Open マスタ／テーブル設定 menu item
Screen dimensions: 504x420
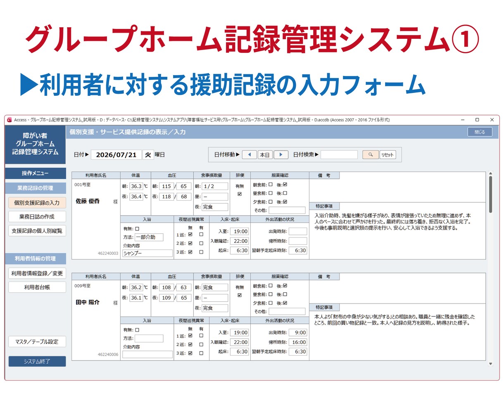37,342
